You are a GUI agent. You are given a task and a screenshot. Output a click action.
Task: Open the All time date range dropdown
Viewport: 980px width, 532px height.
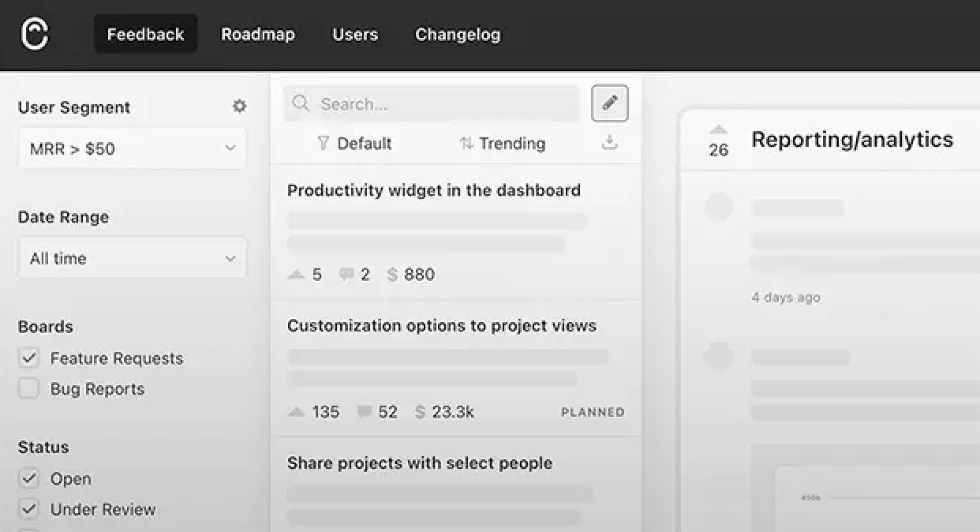click(132, 258)
